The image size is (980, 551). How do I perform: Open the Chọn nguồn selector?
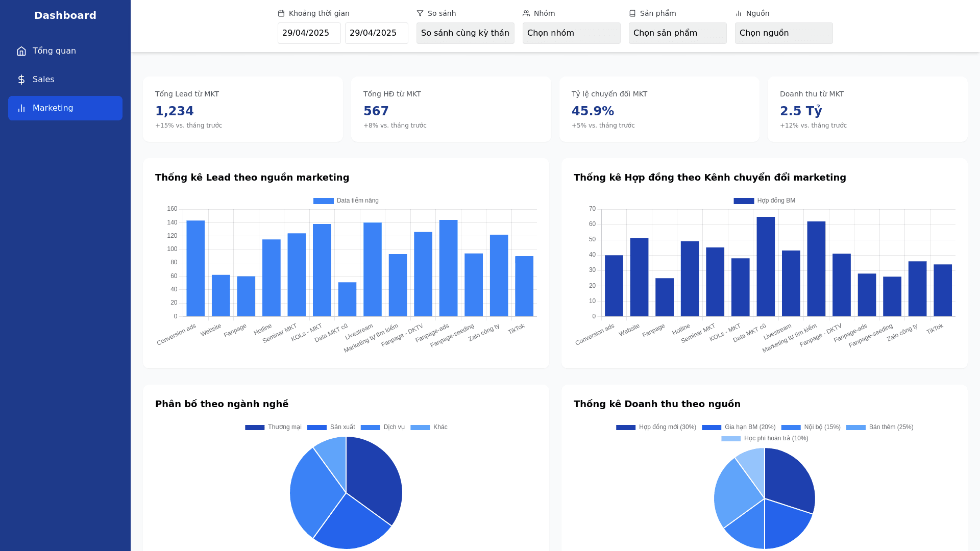783,33
